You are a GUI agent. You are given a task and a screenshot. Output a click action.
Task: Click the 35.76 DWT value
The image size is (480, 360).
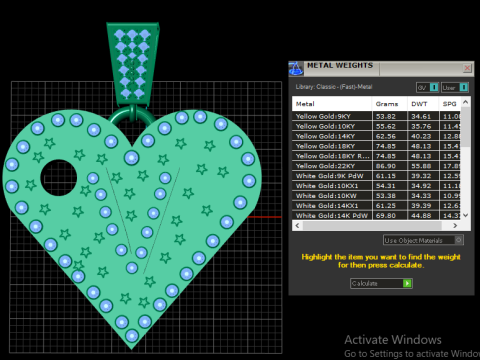(421, 127)
